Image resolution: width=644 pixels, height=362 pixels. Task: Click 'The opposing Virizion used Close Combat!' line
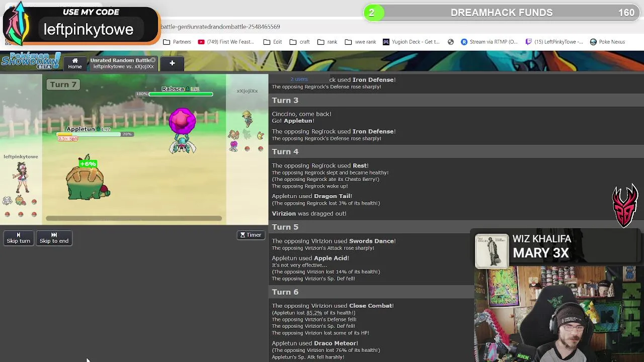[333, 306]
